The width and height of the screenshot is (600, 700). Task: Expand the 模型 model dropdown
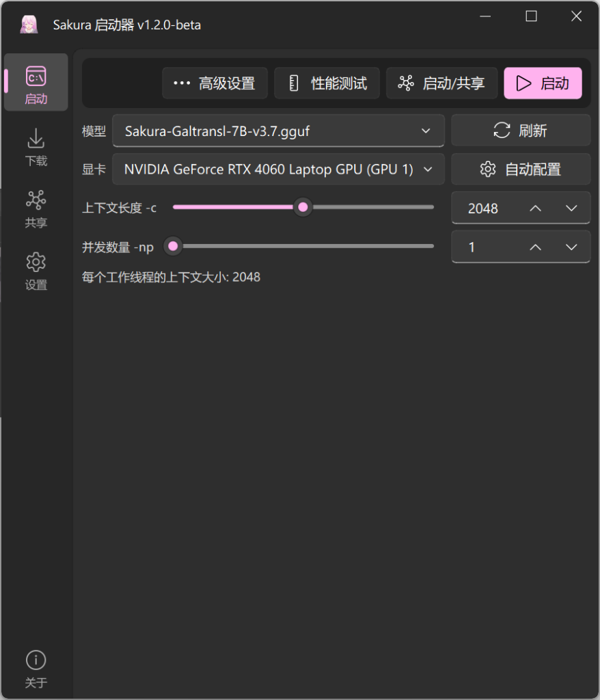tap(278, 131)
